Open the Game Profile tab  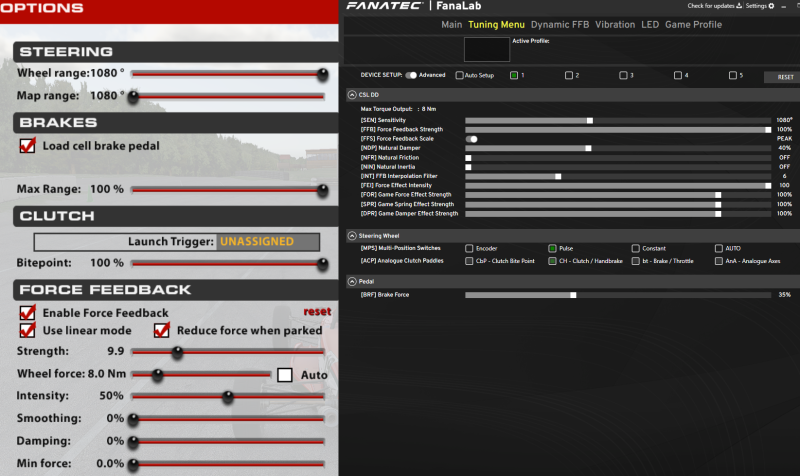coord(693,24)
